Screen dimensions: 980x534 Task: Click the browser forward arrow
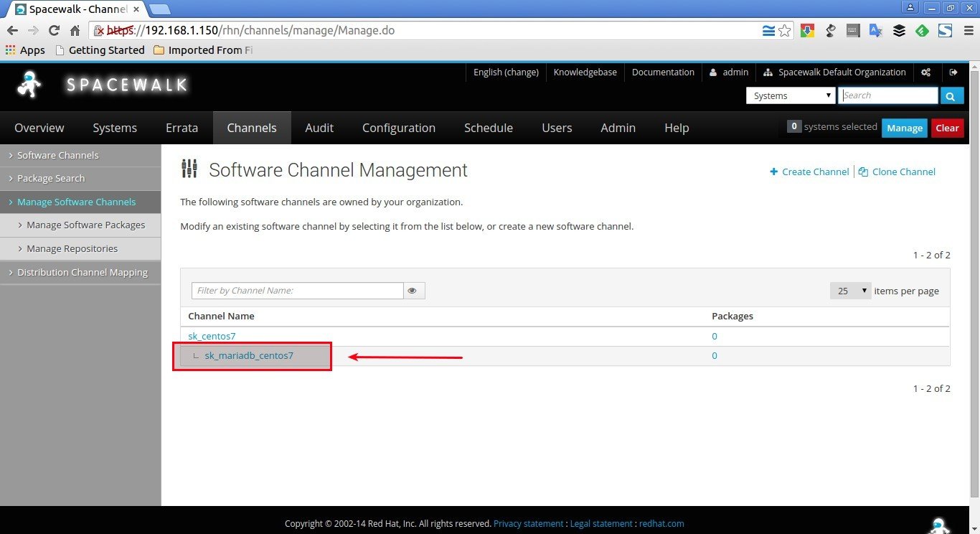click(33, 31)
